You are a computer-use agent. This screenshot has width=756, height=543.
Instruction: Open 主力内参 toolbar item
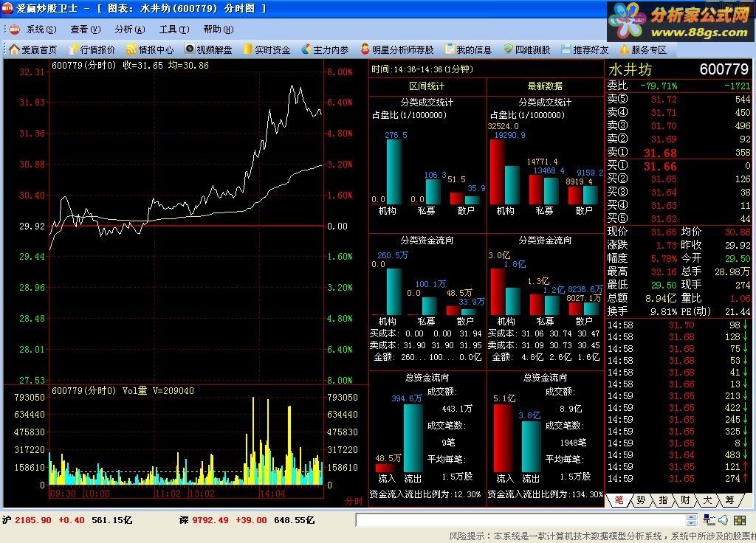[x=325, y=49]
